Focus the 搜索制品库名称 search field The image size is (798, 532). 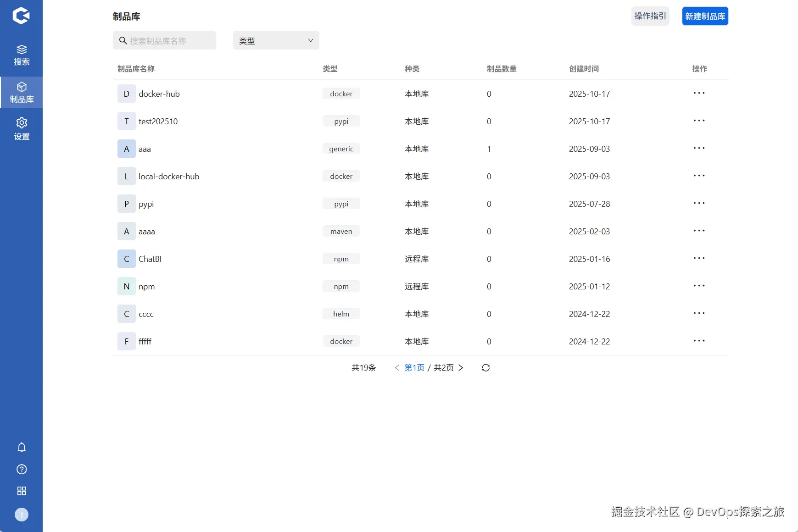tap(164, 41)
